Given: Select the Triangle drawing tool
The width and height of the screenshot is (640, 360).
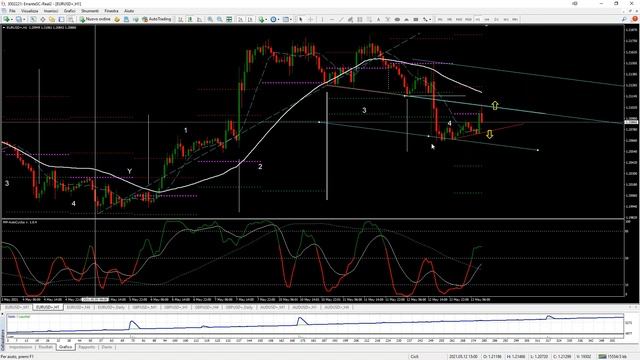Looking at the screenshot, I should click(x=407, y=19).
